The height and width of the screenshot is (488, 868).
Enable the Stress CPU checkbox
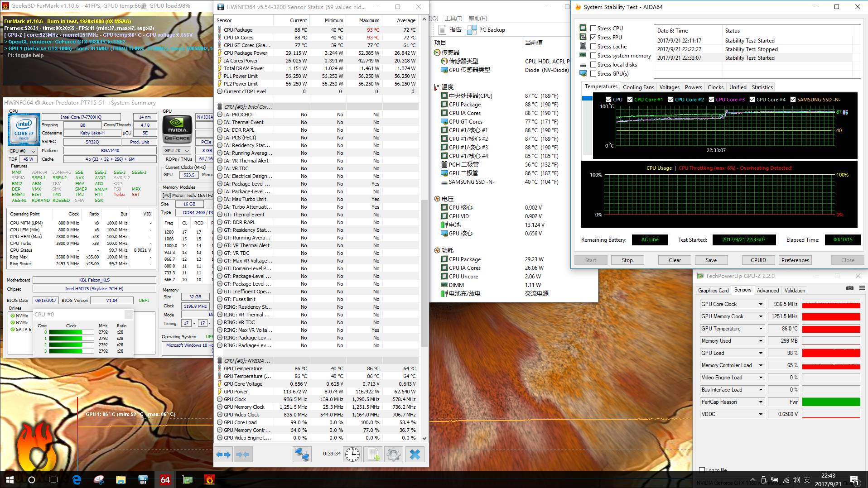[593, 28]
